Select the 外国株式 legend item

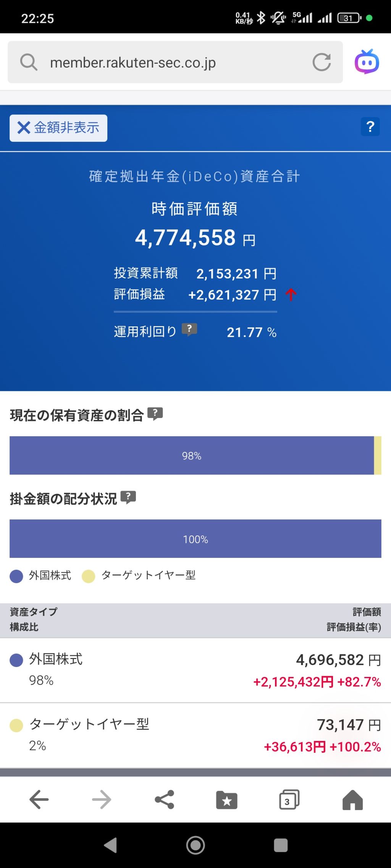tap(40, 576)
